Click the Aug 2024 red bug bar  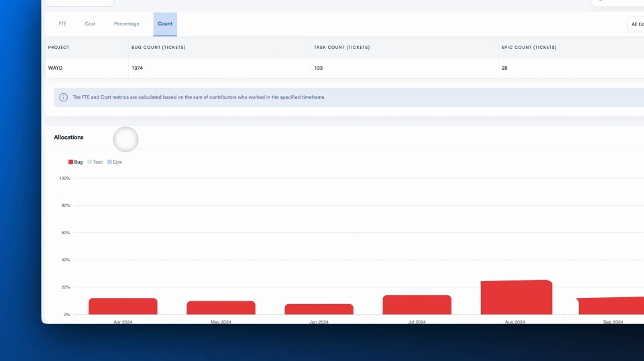click(x=517, y=297)
